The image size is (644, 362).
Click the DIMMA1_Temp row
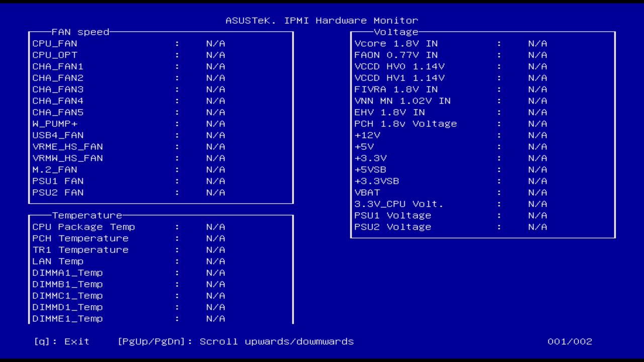(67, 273)
